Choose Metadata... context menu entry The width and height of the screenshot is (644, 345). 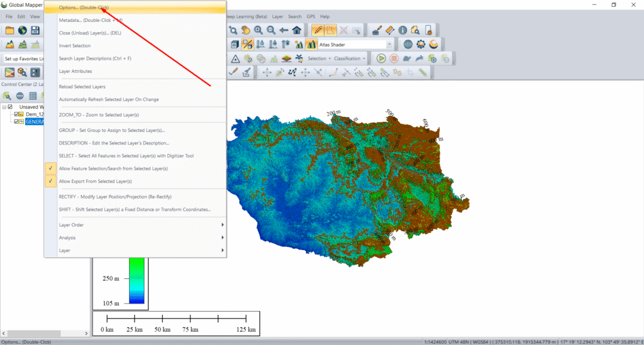135,20
